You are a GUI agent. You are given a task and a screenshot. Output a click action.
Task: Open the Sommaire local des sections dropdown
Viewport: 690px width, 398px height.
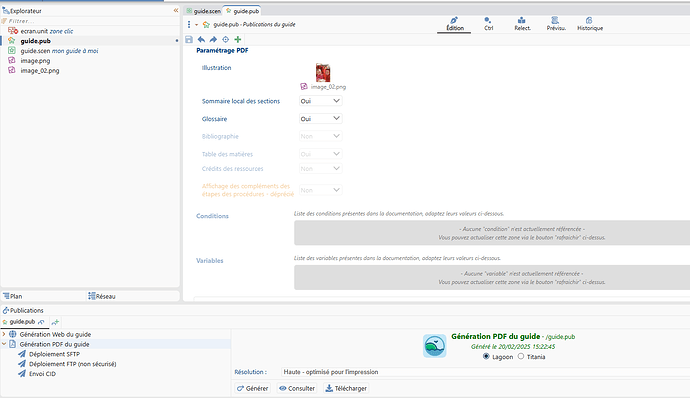click(320, 101)
